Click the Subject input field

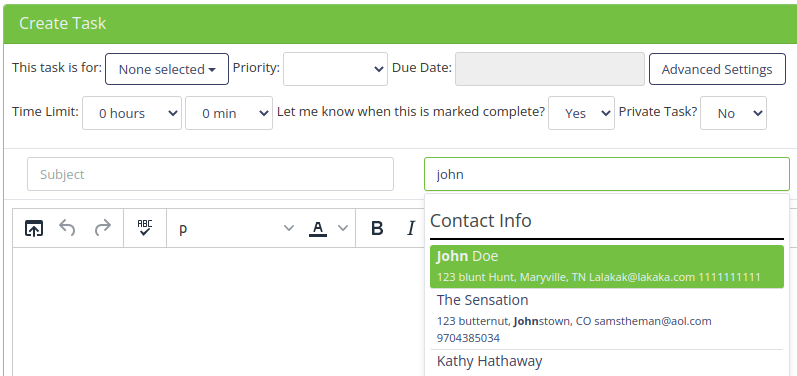tap(210, 174)
